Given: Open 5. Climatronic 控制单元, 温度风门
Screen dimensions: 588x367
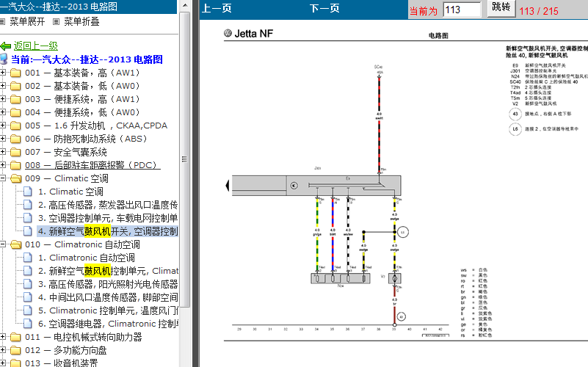Looking at the screenshot, I should [x=108, y=310].
